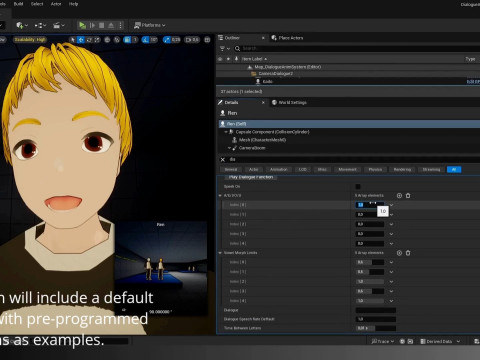
Task: Choose the Translate move tool
Action: (81, 40)
